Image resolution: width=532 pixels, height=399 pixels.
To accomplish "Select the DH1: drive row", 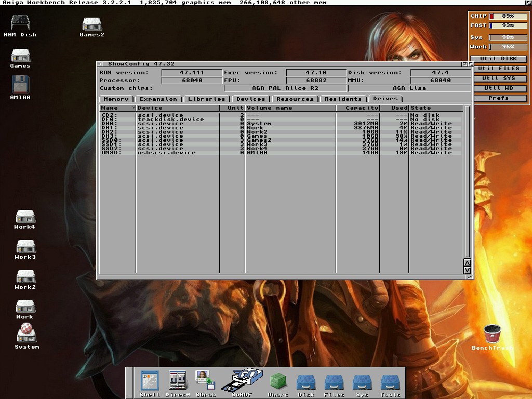I will [282, 128].
